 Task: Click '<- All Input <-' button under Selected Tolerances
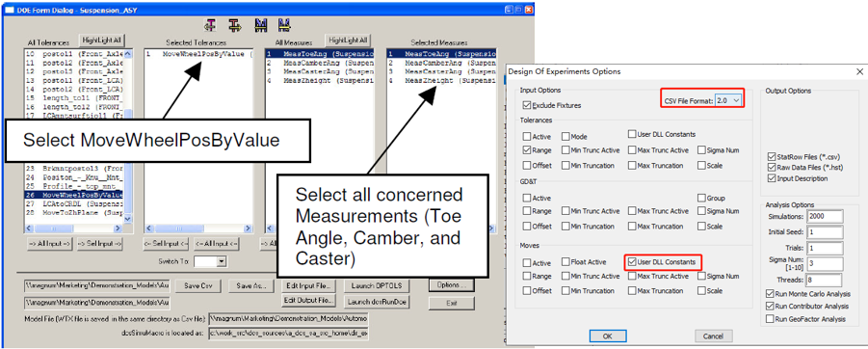click(x=218, y=244)
